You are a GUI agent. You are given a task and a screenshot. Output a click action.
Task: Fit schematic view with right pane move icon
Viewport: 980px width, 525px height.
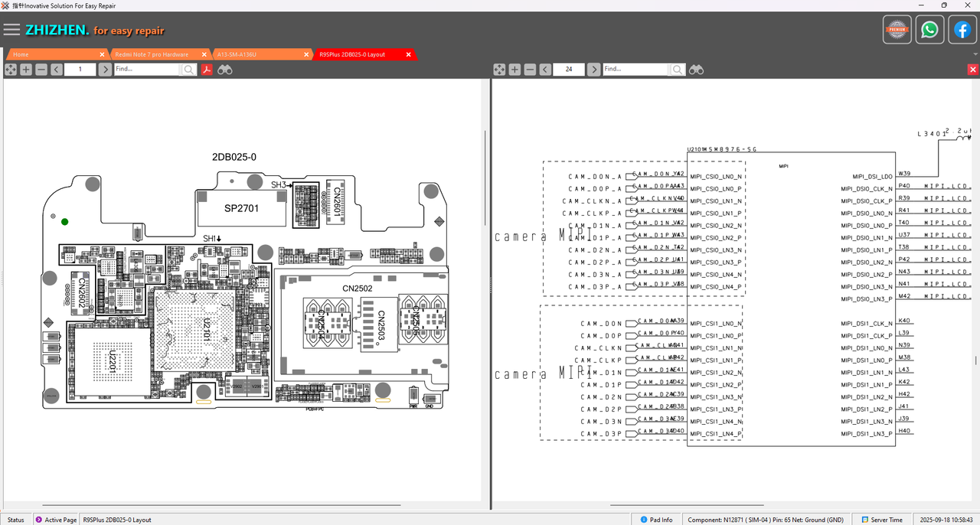click(499, 70)
